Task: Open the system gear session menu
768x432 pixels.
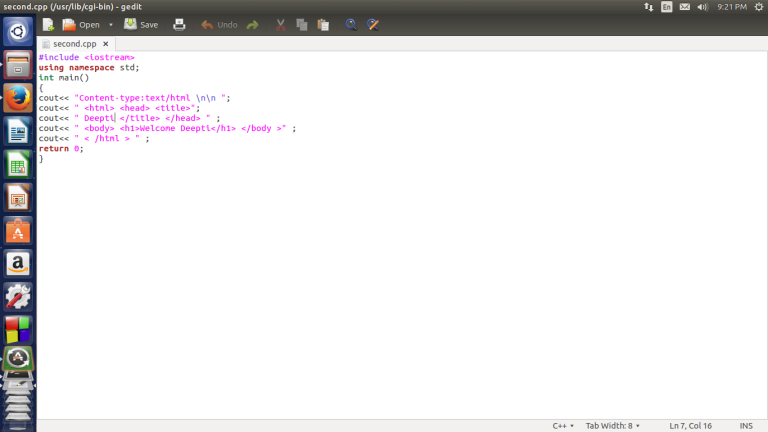Action: click(759, 7)
